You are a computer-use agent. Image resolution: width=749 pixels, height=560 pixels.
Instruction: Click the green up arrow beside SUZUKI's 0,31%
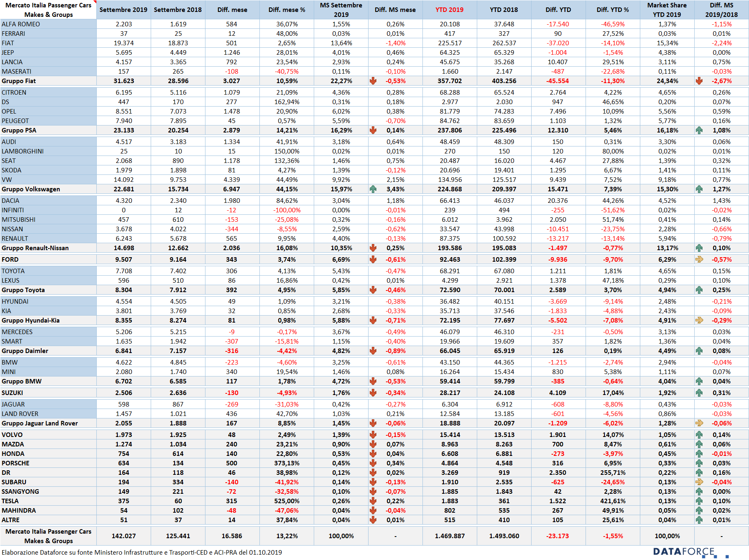pos(699,393)
